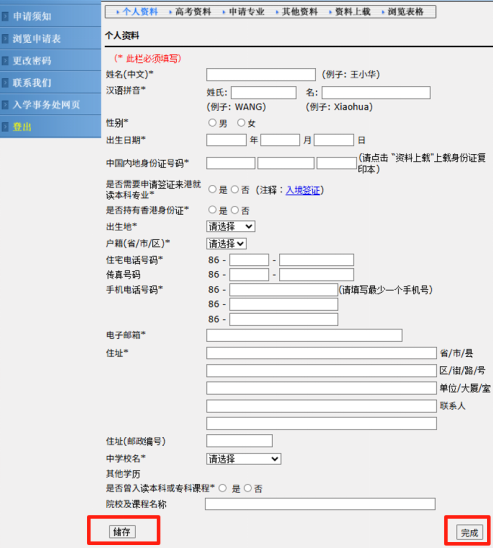Click the address 区/街/路/号 field
494x548 pixels.
(321, 370)
